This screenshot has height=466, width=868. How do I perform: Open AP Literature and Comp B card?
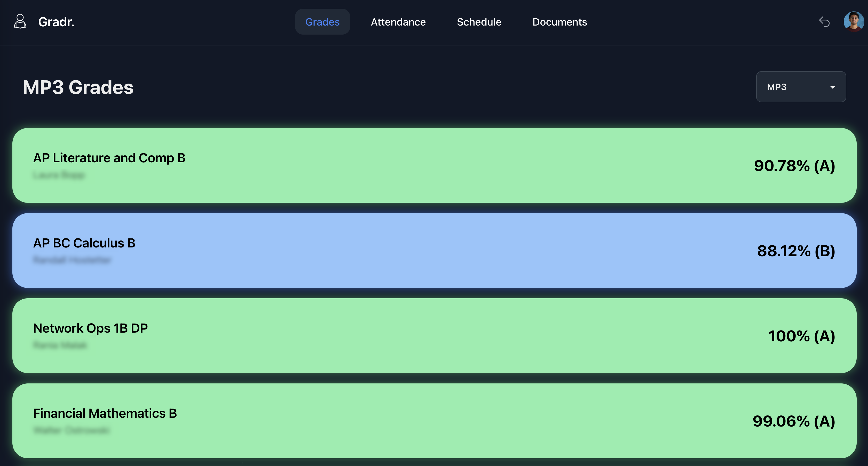434,165
